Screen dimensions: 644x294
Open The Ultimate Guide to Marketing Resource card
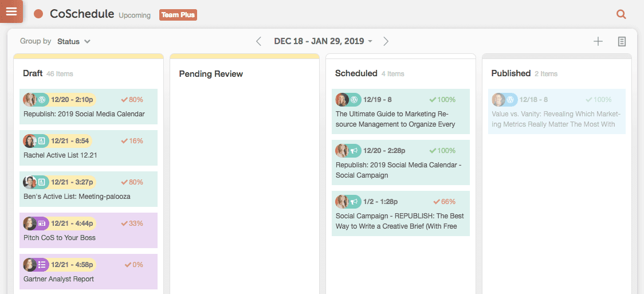click(x=401, y=111)
